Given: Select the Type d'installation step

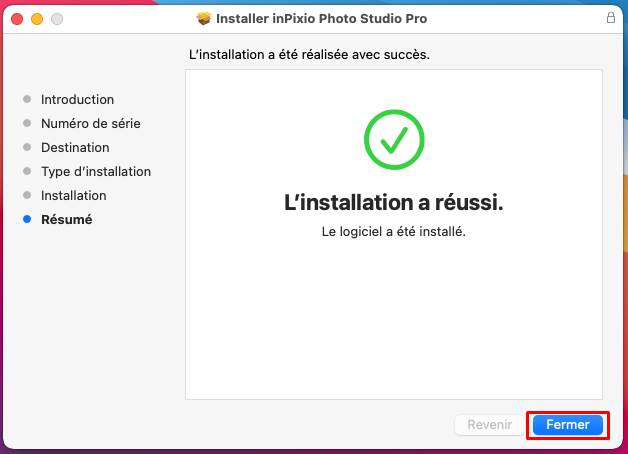Looking at the screenshot, I should [96, 171].
